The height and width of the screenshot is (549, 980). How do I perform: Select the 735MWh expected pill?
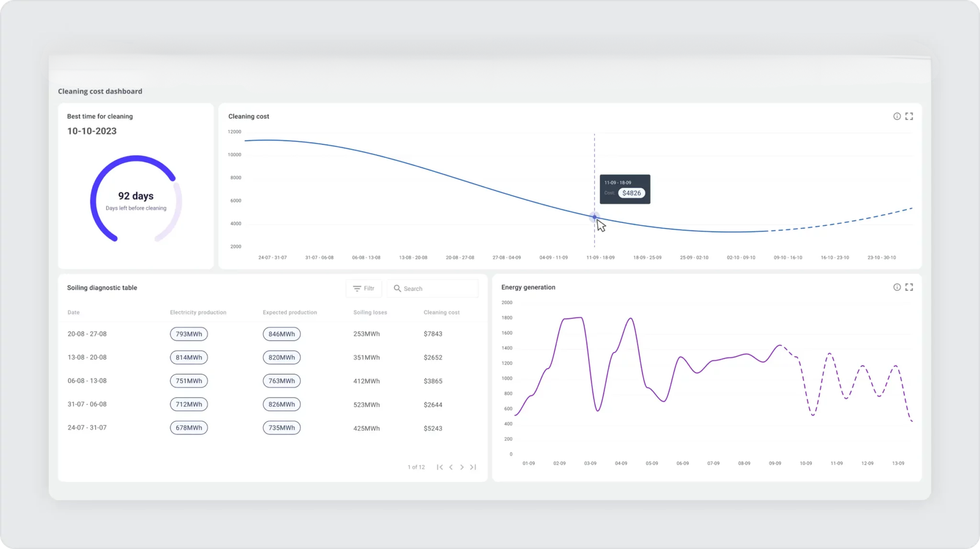[282, 428]
